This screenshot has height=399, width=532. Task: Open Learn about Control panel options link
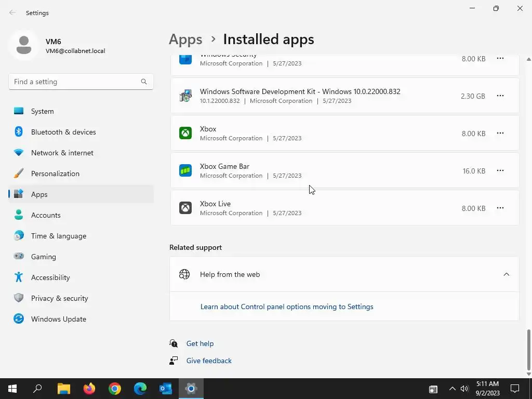[x=287, y=307]
